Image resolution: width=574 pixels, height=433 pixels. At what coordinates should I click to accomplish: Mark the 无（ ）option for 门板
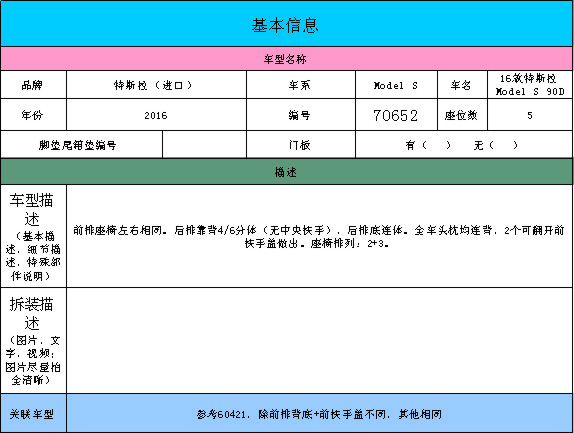pyautogui.click(x=496, y=145)
